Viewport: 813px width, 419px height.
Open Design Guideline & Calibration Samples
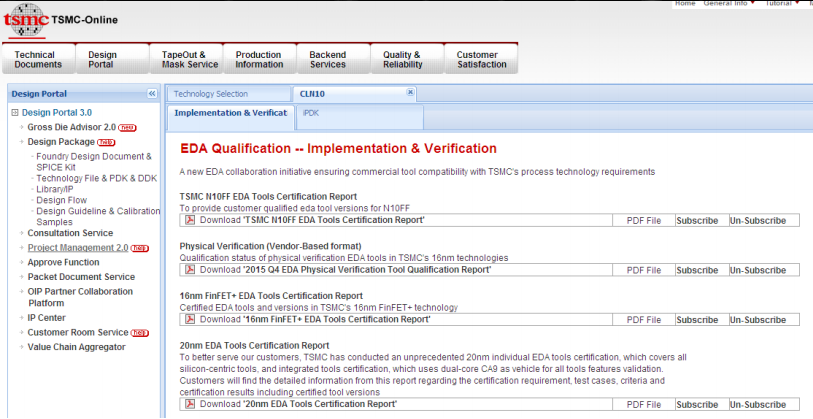click(x=97, y=216)
